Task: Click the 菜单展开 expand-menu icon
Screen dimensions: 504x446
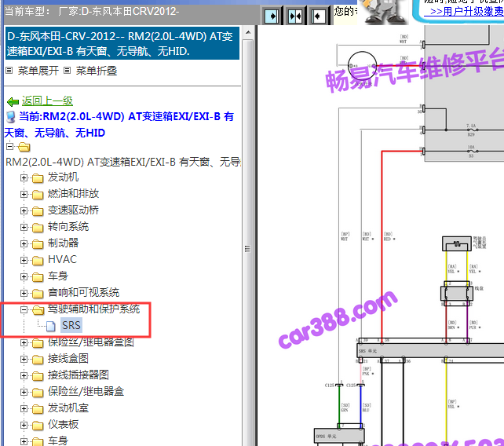Action: click(9, 71)
